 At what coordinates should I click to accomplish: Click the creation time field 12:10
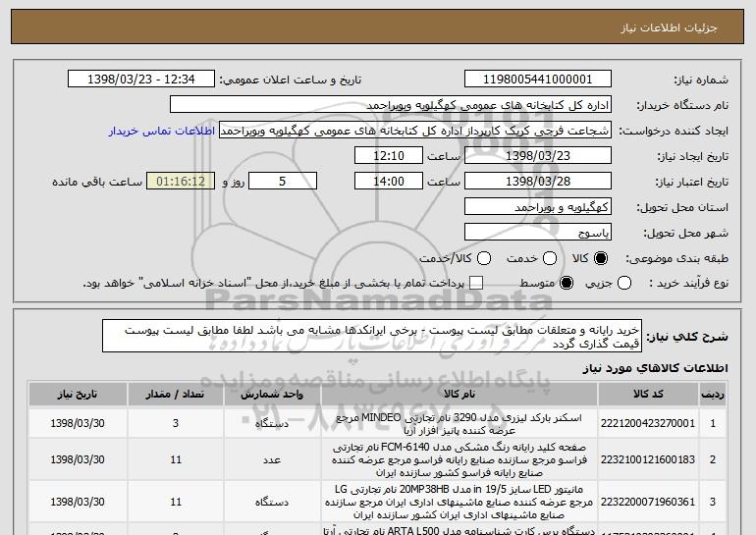(x=389, y=156)
